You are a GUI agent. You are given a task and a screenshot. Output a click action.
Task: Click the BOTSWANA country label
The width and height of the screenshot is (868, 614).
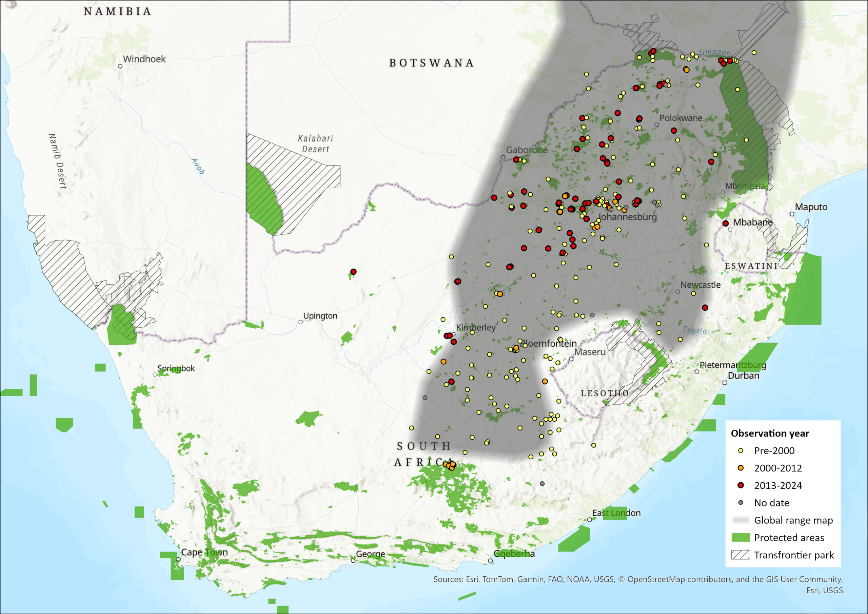tap(431, 63)
